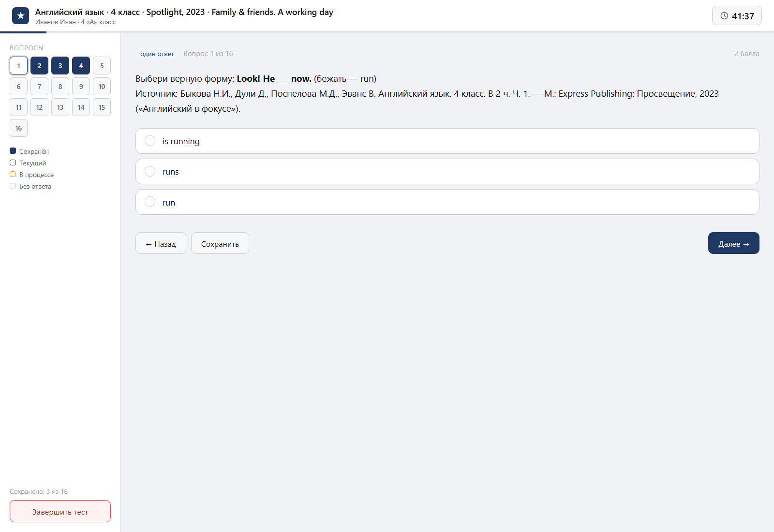Pick the 'run' answer option

pyautogui.click(x=447, y=202)
